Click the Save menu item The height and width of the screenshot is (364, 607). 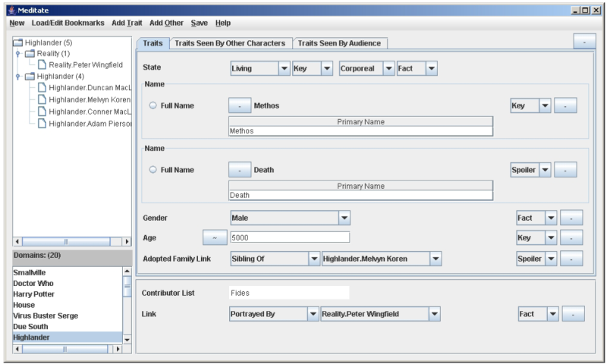[x=200, y=24]
